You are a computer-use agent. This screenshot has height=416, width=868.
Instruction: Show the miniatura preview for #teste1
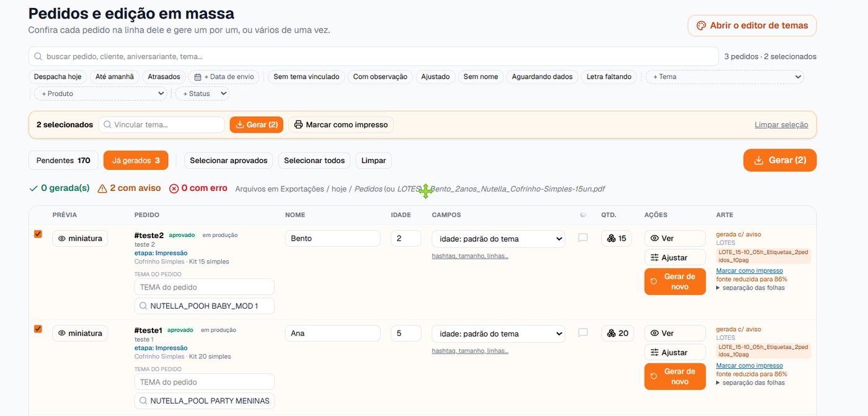(80, 333)
